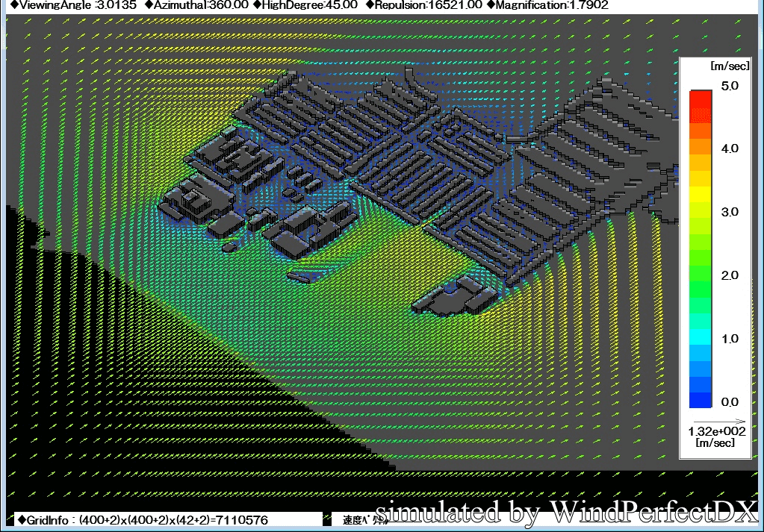The height and width of the screenshot is (532, 764).
Task: Click the red 5.0 m/sec color band
Action: point(701,98)
